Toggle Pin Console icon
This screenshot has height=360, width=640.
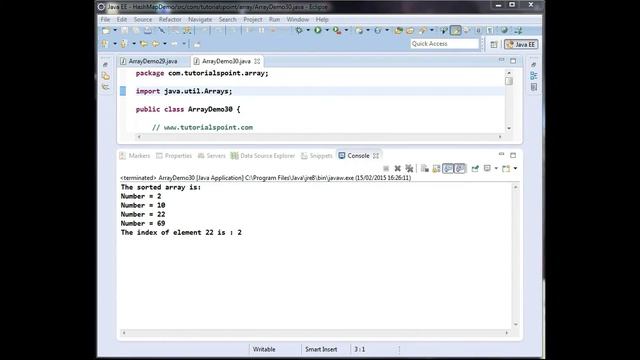coord(475,168)
